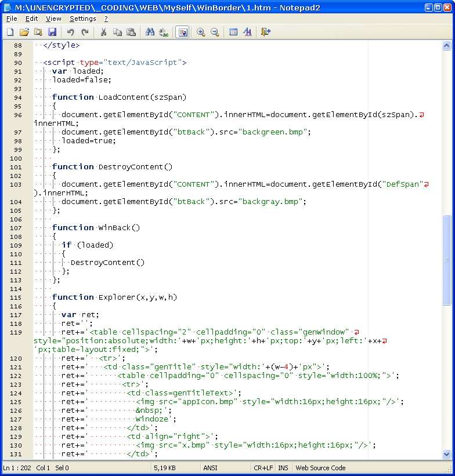Open the File menu
The image size is (455, 476).
click(x=12, y=19)
